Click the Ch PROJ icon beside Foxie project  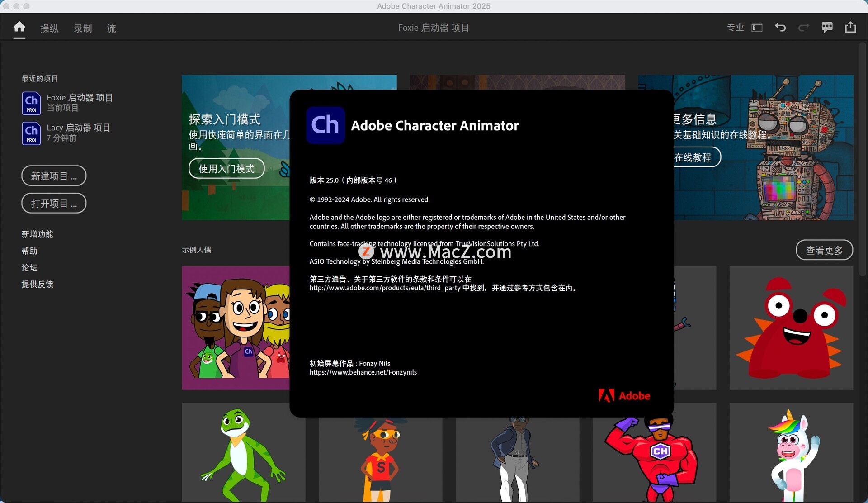(31, 103)
